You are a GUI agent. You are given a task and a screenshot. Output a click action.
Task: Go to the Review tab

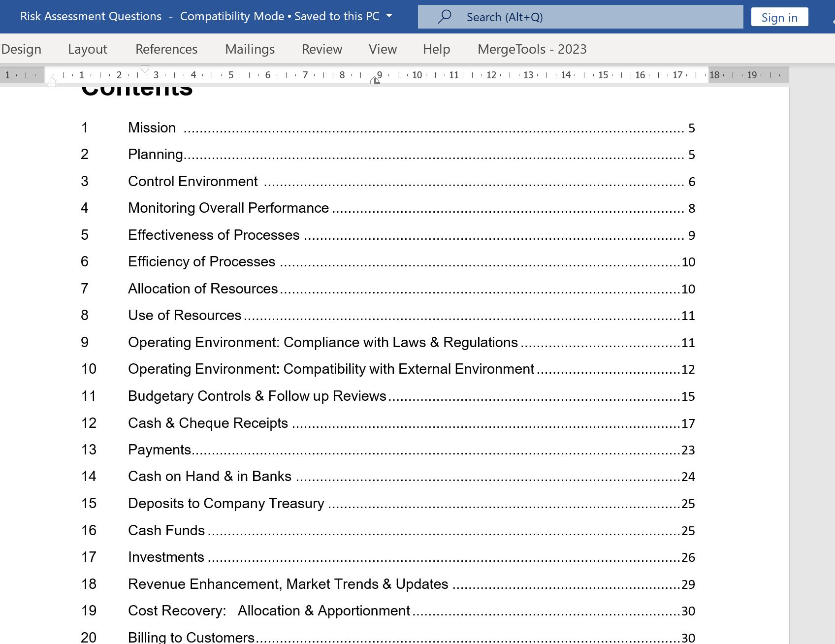321,49
